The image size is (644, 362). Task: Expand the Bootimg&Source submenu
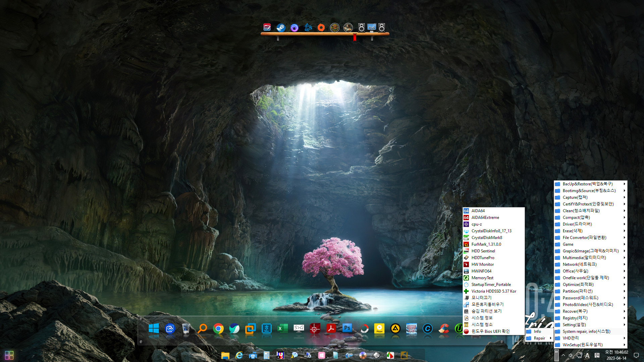[x=590, y=190]
